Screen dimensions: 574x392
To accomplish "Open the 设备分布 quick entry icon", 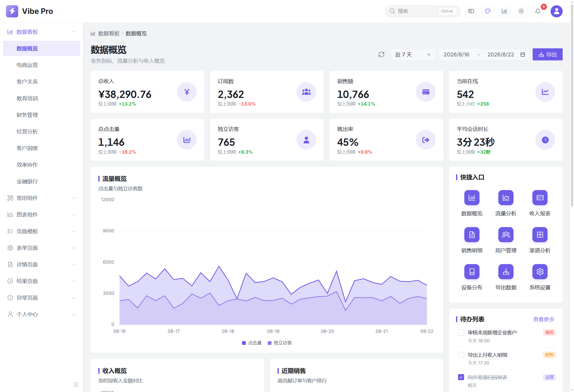I will pos(472,272).
